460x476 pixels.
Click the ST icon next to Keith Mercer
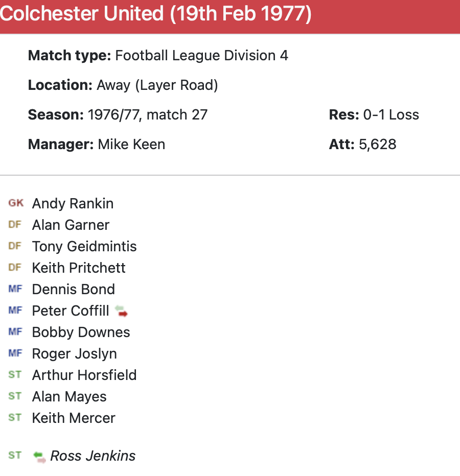(x=15, y=418)
